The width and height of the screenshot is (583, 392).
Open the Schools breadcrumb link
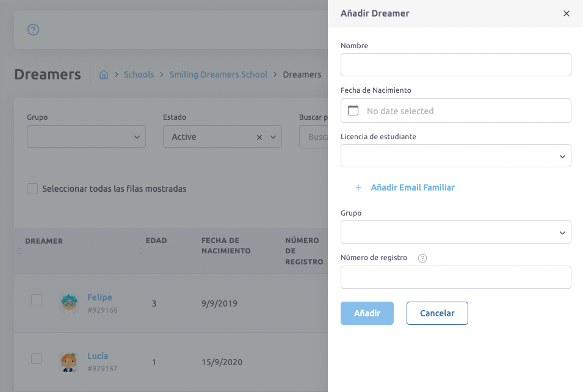pyautogui.click(x=139, y=74)
